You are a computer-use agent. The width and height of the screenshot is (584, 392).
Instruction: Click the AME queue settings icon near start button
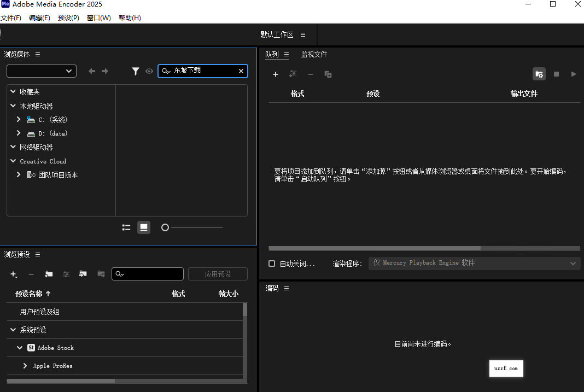click(x=539, y=74)
